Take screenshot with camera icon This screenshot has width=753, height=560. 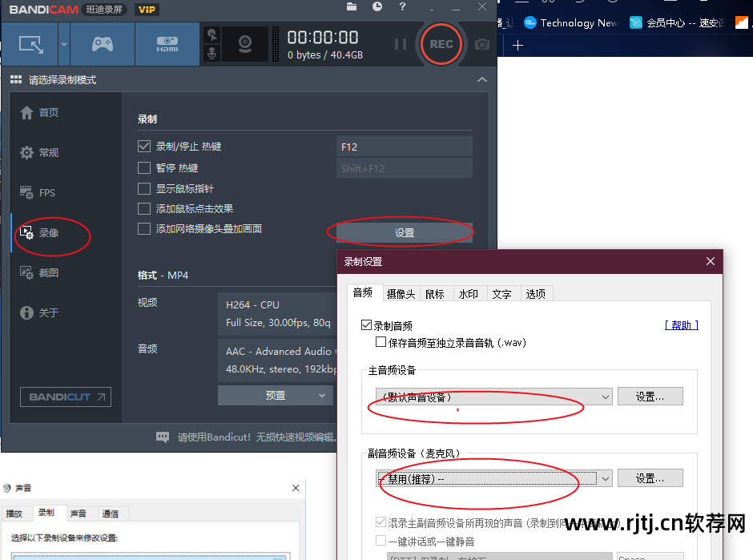pyautogui.click(x=481, y=44)
